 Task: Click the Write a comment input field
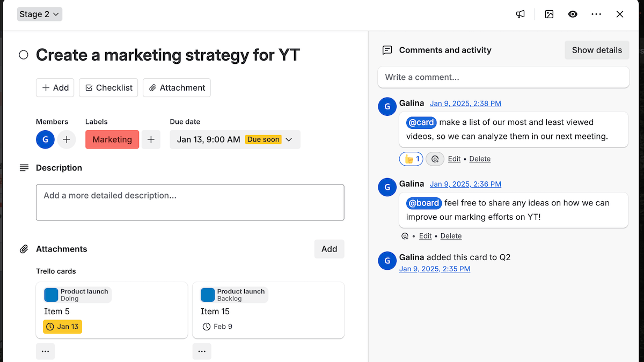pos(503,77)
